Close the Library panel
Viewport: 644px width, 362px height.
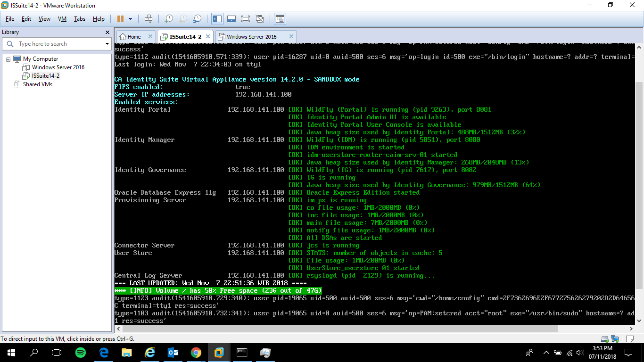click(107, 32)
